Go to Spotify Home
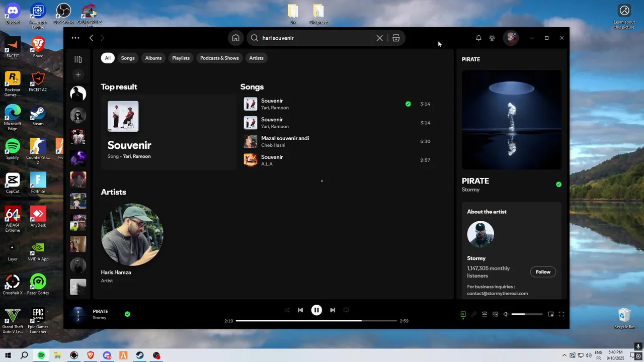Screen dimensions: 644x362 click(x=235, y=38)
